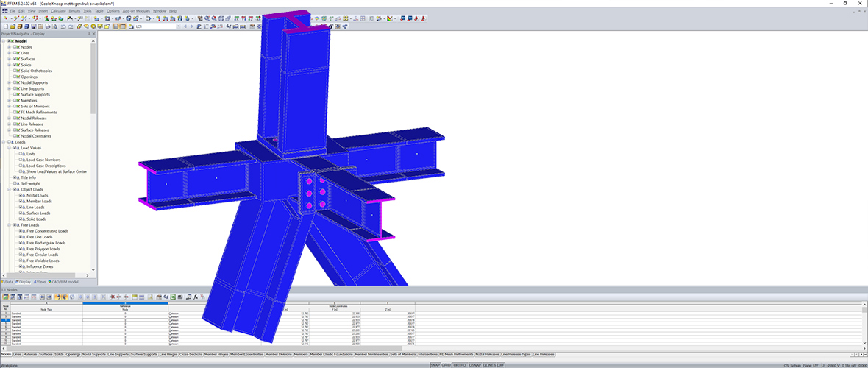The image size is (868, 368).
Task: Toggle GRID in the status bar
Action: pyautogui.click(x=447, y=365)
